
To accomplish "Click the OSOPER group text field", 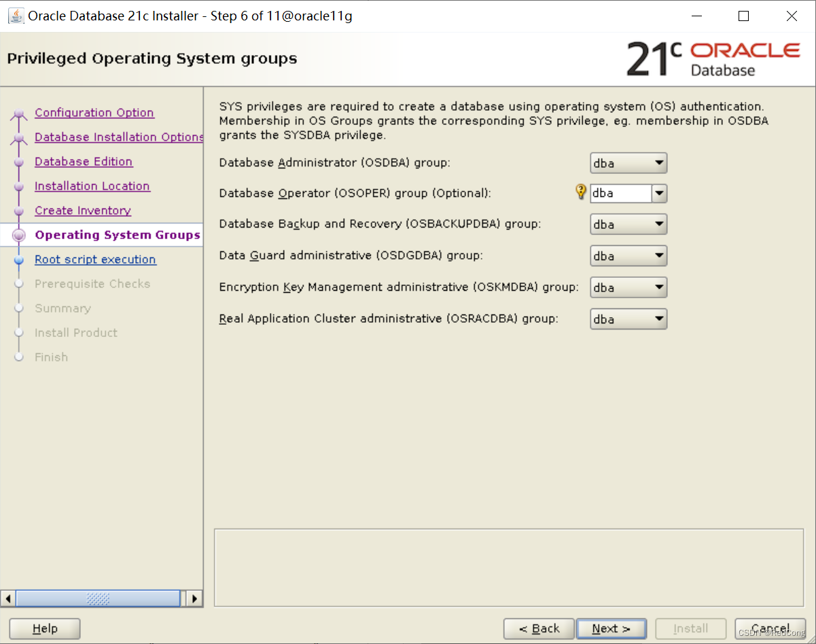I will coord(621,194).
